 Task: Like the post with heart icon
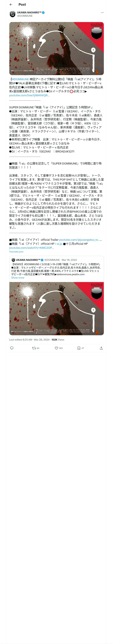point(58,348)
